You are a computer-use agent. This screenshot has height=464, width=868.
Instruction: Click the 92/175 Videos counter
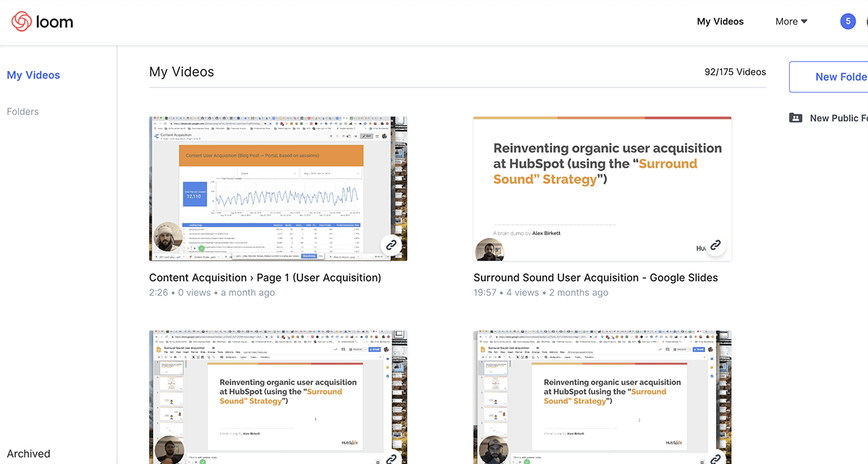click(x=735, y=72)
